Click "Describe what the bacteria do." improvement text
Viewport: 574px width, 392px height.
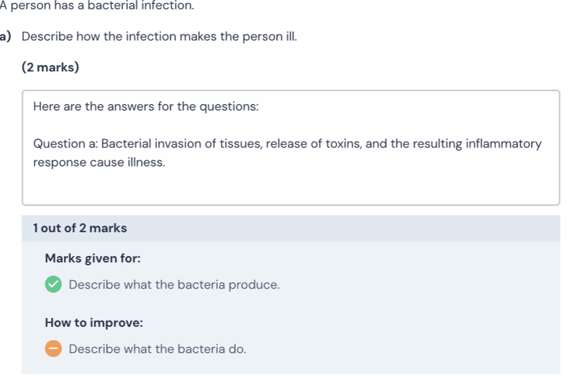coord(158,349)
